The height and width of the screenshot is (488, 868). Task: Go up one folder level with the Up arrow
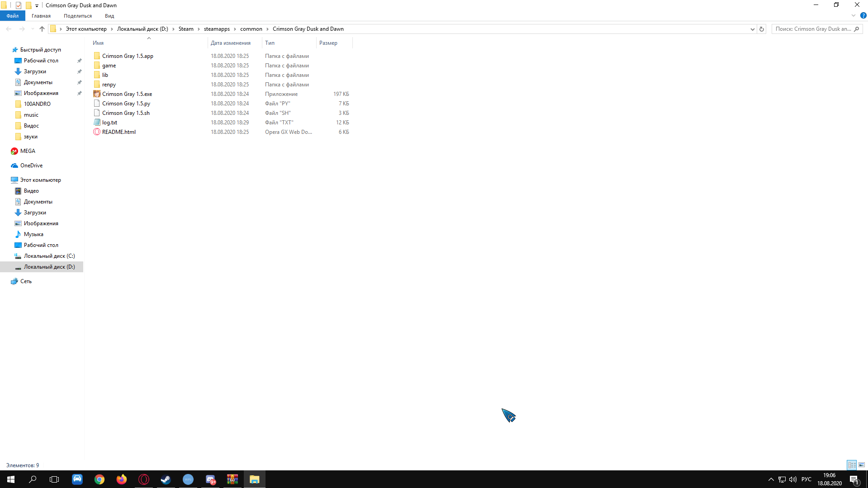tap(42, 29)
